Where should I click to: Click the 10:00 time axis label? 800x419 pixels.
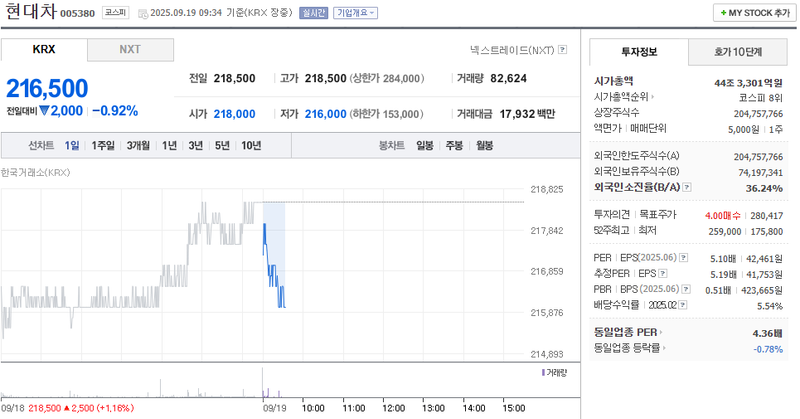click(313, 408)
